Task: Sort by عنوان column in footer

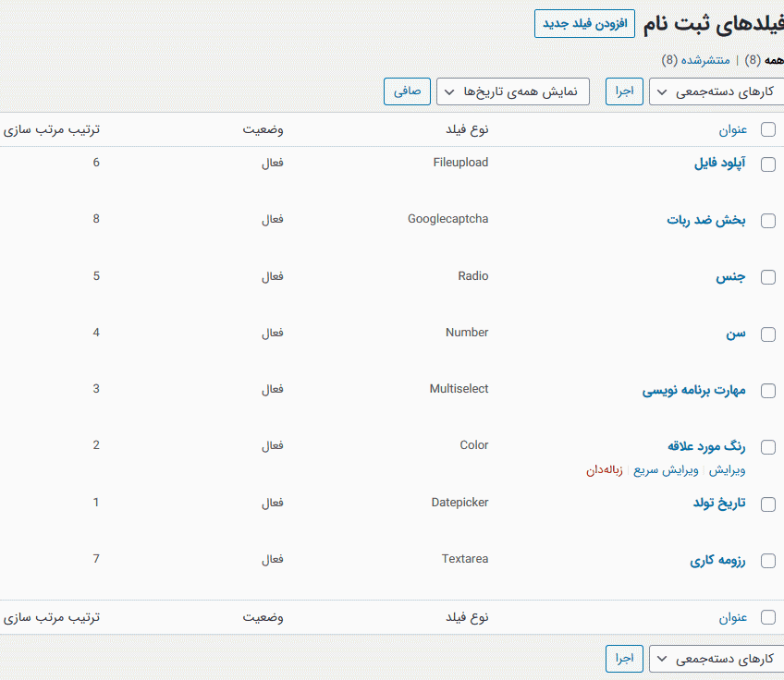Action: 733,618
